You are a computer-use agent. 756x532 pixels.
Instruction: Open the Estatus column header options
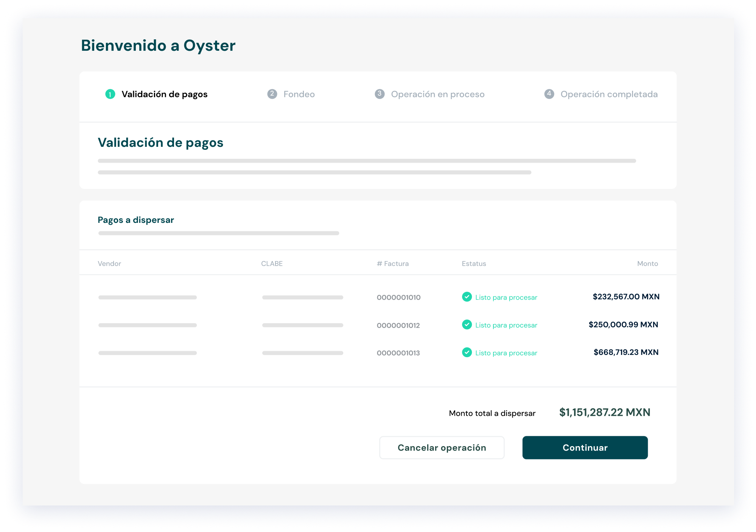pyautogui.click(x=474, y=263)
